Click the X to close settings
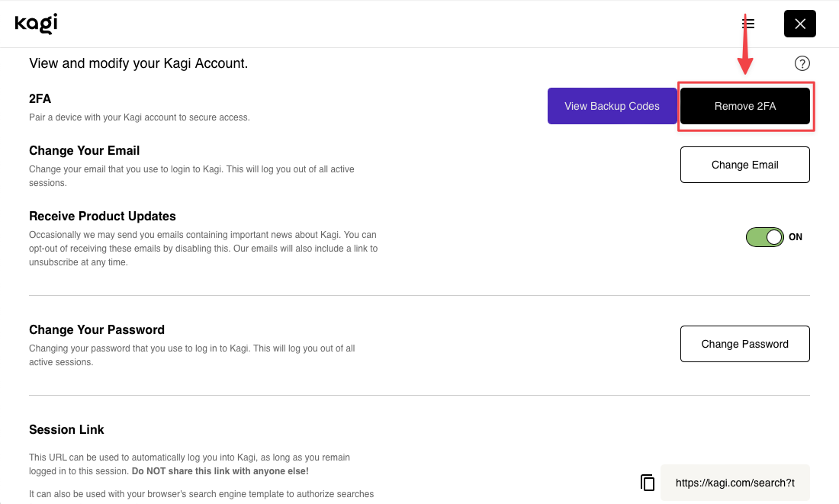 pyautogui.click(x=799, y=23)
